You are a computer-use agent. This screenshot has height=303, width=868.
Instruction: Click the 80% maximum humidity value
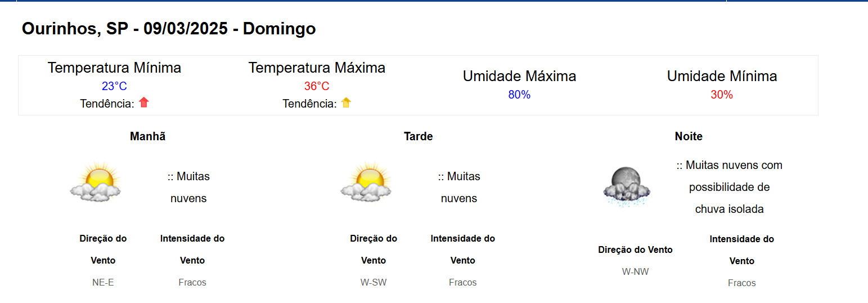click(x=519, y=95)
